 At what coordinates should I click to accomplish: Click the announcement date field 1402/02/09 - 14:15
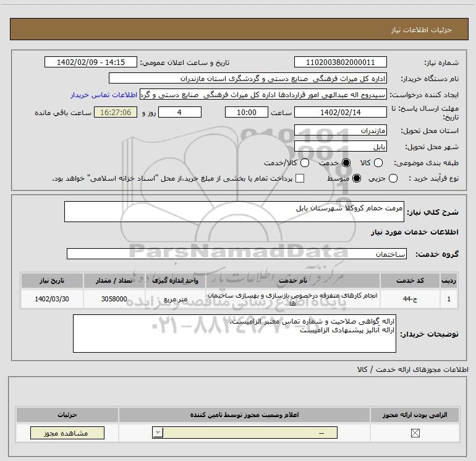(x=91, y=62)
